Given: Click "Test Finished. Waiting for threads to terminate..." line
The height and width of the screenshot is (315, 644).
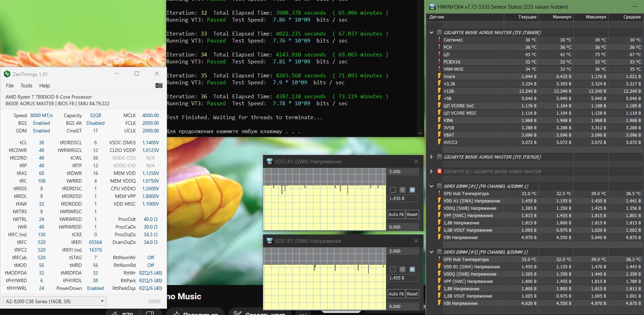Looking at the screenshot, I should click(244, 117).
